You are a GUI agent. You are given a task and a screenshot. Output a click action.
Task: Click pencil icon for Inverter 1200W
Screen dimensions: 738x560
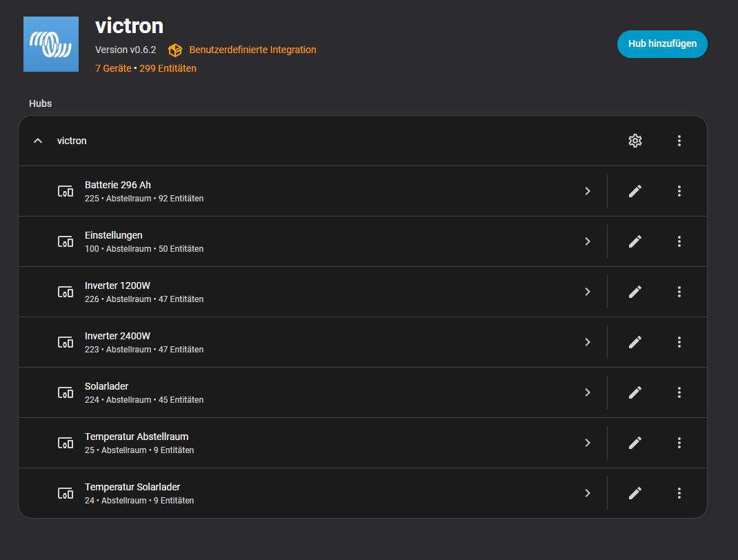click(x=635, y=292)
